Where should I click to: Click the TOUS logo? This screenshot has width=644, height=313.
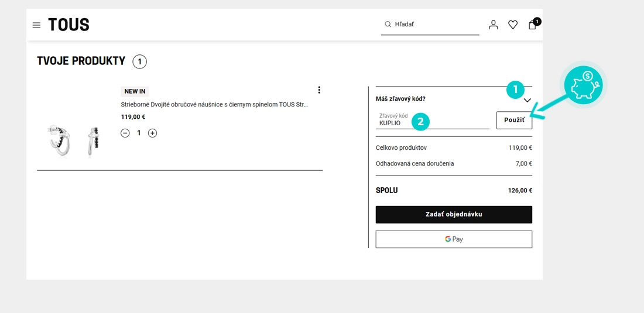click(x=68, y=25)
